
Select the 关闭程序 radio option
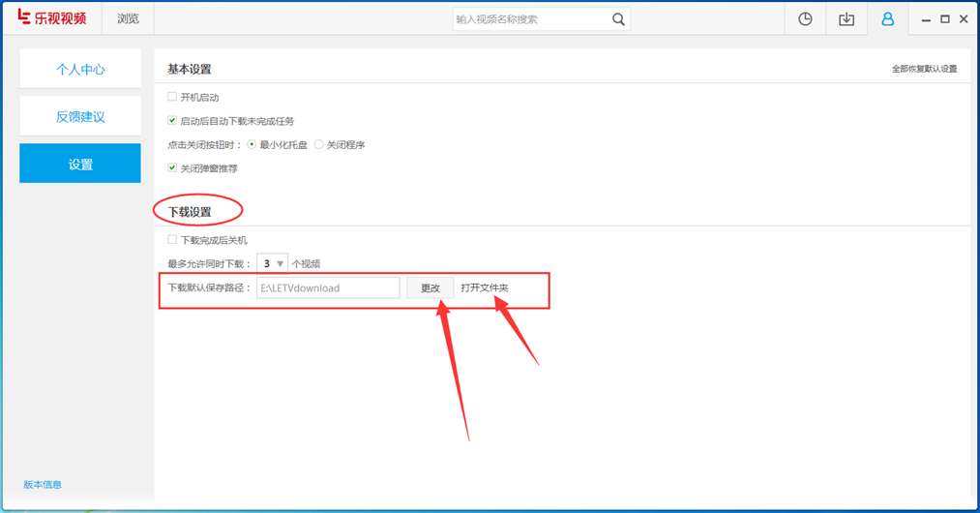(318, 144)
